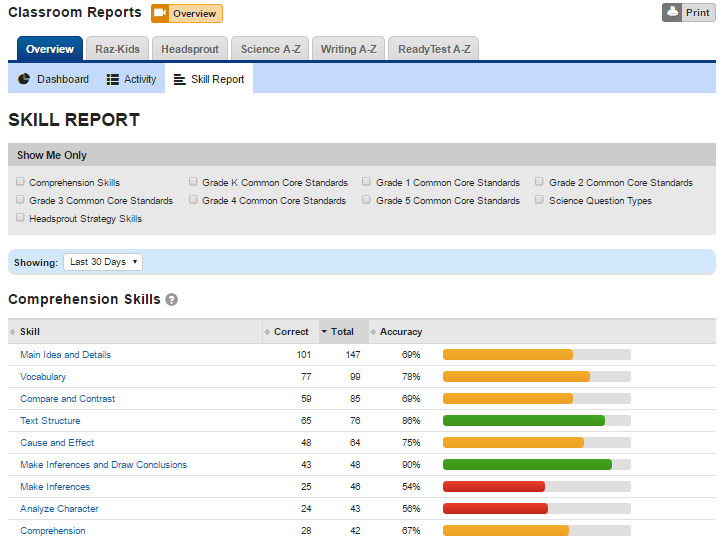728x540 pixels.
Task: Select the Skill Report sub-tab
Action: (209, 79)
